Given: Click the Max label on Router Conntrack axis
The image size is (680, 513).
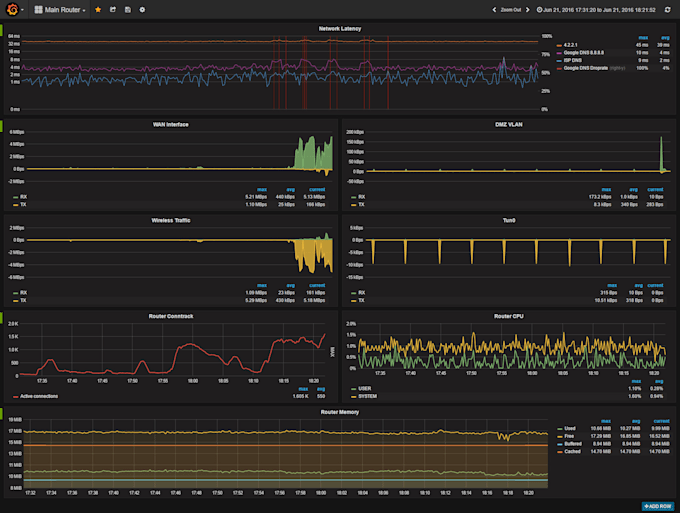Looking at the screenshot, I should (x=333, y=352).
